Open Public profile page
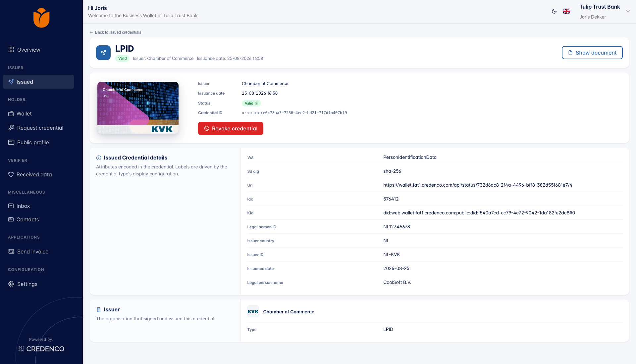 click(38, 142)
